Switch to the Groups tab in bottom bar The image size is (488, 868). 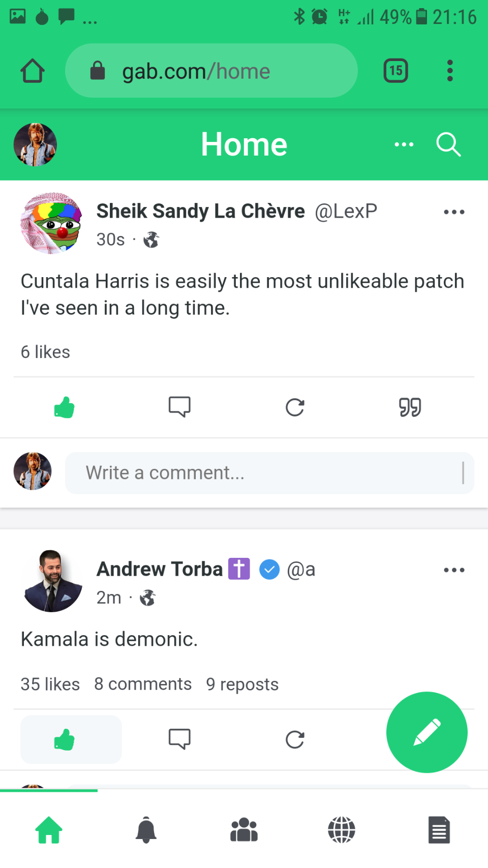(244, 830)
